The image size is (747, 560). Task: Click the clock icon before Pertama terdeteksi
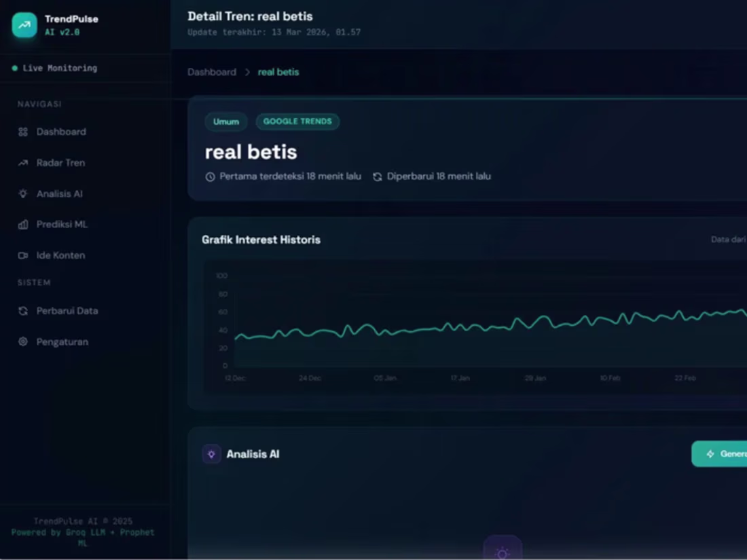click(209, 176)
